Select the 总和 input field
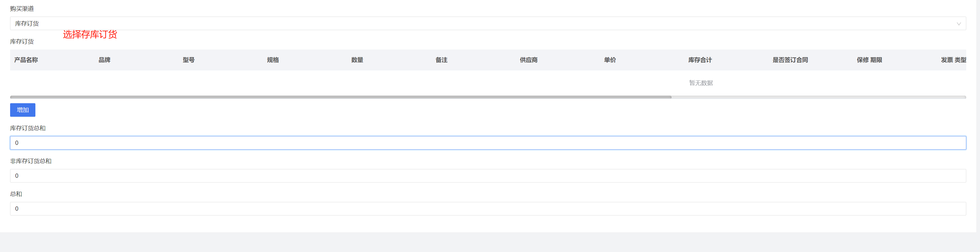Viewport: 980px width, 252px height. pyautogui.click(x=488, y=208)
